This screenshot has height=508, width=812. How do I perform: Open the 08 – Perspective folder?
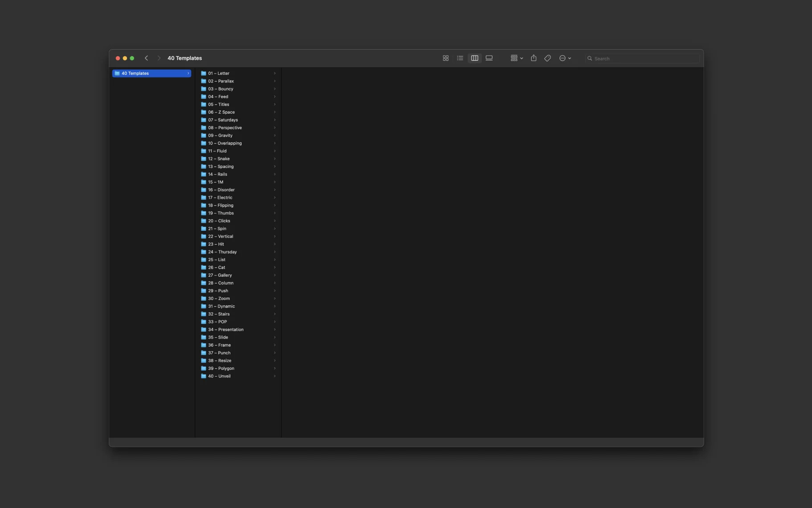225,128
